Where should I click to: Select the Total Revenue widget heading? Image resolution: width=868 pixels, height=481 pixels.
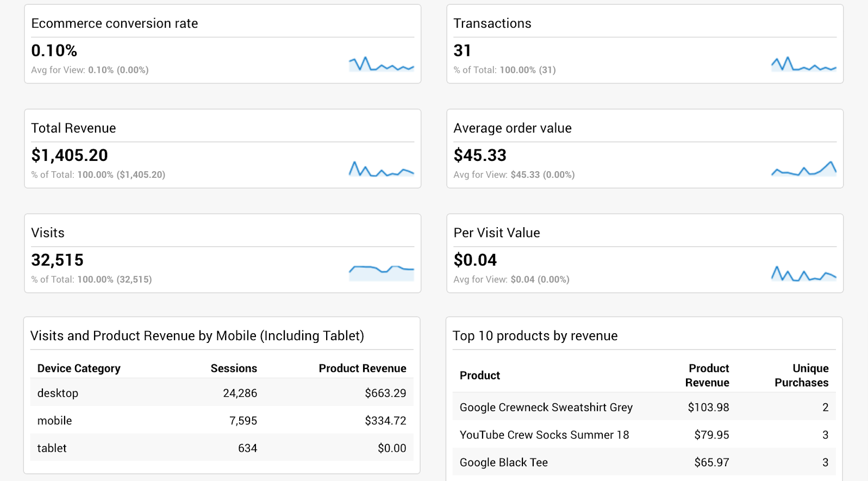(73, 128)
